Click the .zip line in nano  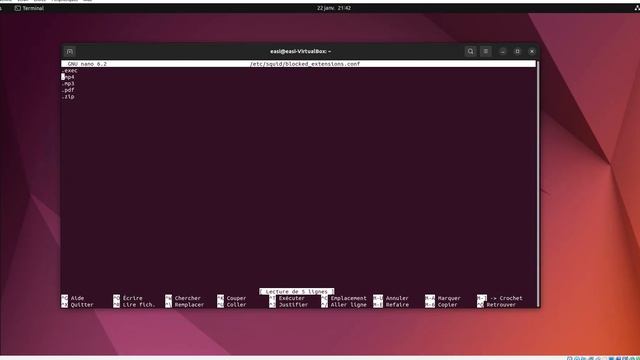click(68, 97)
